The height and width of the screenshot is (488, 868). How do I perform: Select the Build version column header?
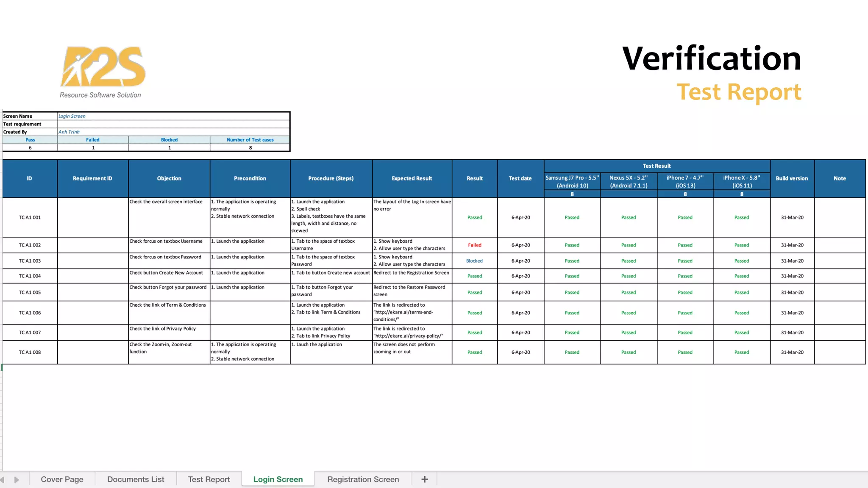792,178
